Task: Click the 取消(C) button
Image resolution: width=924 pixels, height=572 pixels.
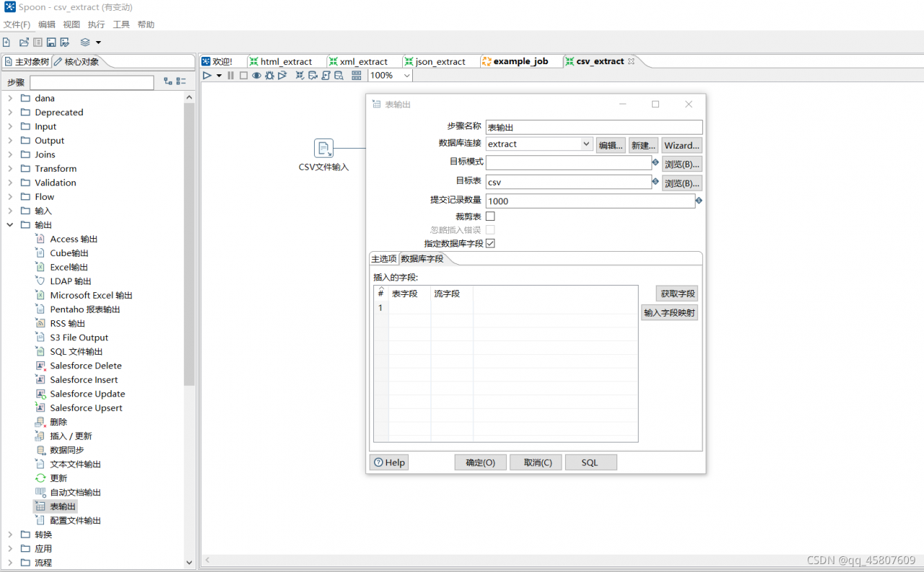Action: (x=536, y=462)
